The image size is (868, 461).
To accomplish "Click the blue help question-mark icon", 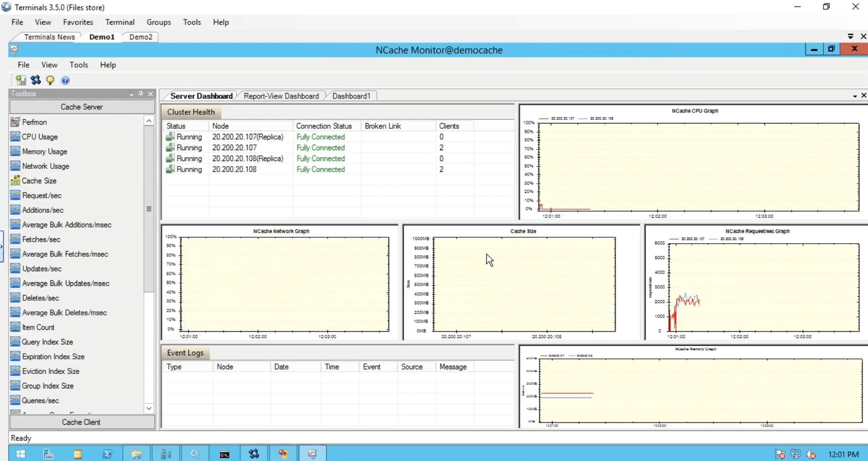I will [65, 80].
